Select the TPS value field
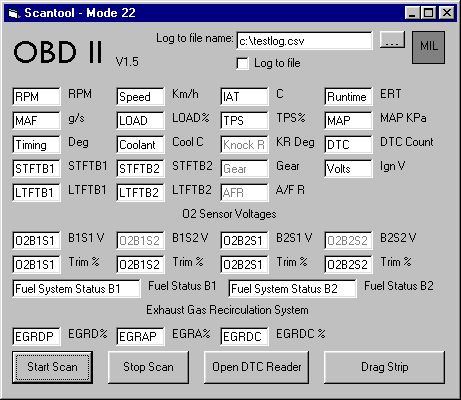This screenshot has width=461, height=400. 244,121
